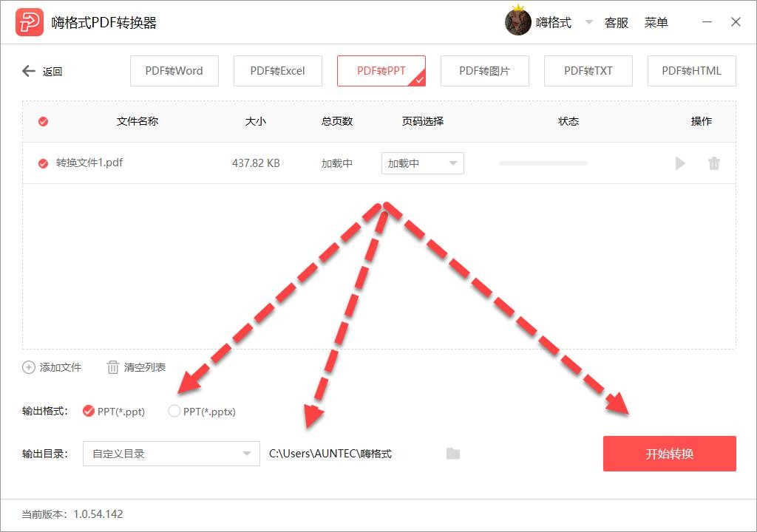Image resolution: width=757 pixels, height=532 pixels.
Task: Click the 页码选择 column header
Action: pos(423,121)
